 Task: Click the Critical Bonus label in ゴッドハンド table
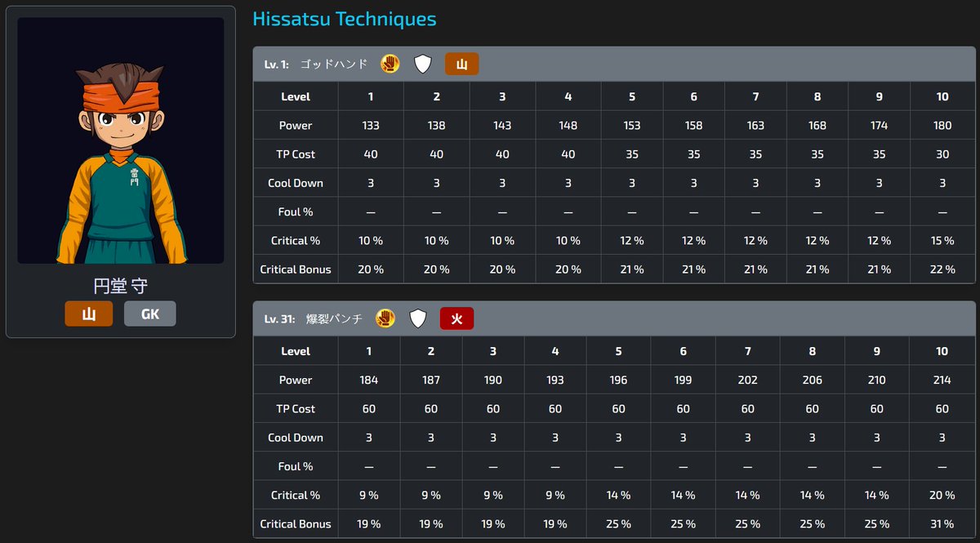296,269
